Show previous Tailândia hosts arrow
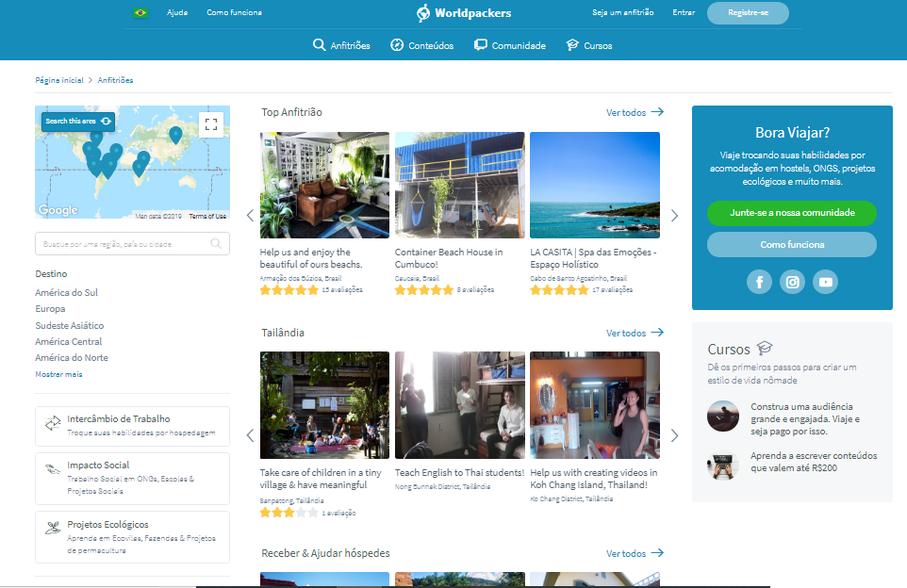907x588 pixels. coord(250,435)
